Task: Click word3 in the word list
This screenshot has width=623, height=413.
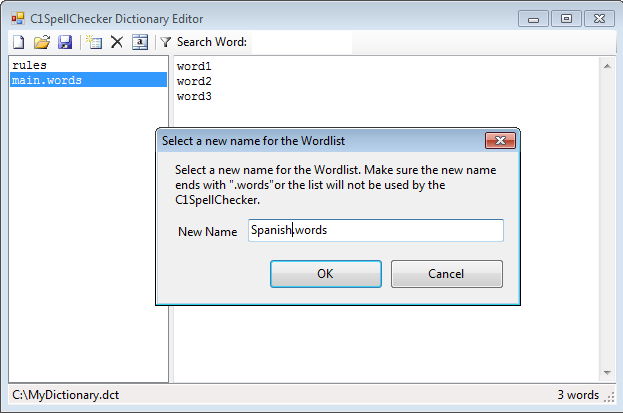Action: [x=194, y=97]
